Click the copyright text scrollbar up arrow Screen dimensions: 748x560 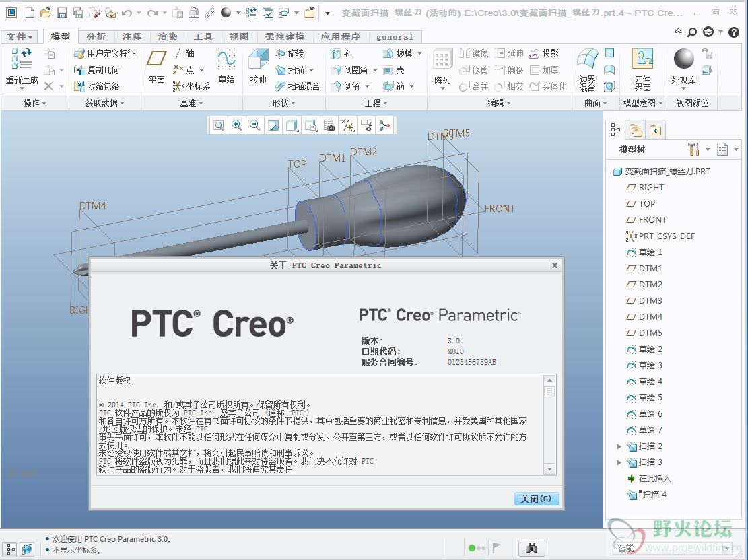[x=549, y=380]
